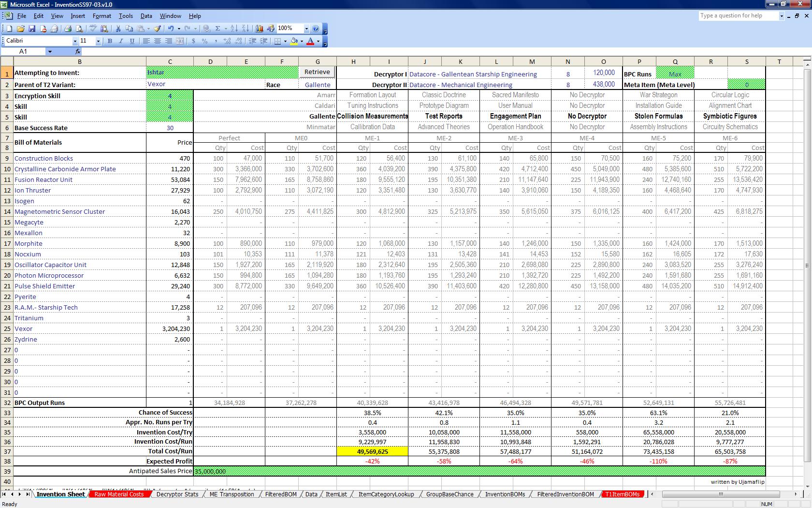The width and height of the screenshot is (812, 508).
Task: Open an existing file with the folder icon
Action: pyautogui.click(x=21, y=29)
